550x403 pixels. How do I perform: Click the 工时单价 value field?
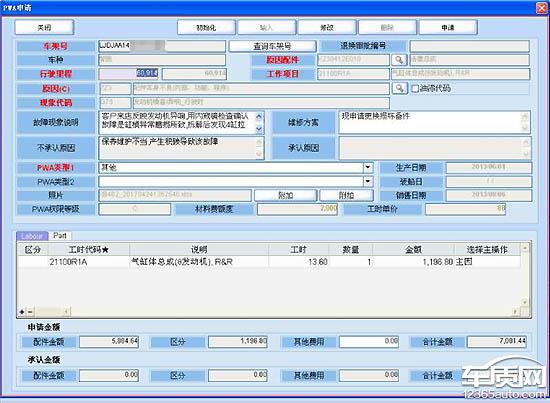[x=465, y=209]
